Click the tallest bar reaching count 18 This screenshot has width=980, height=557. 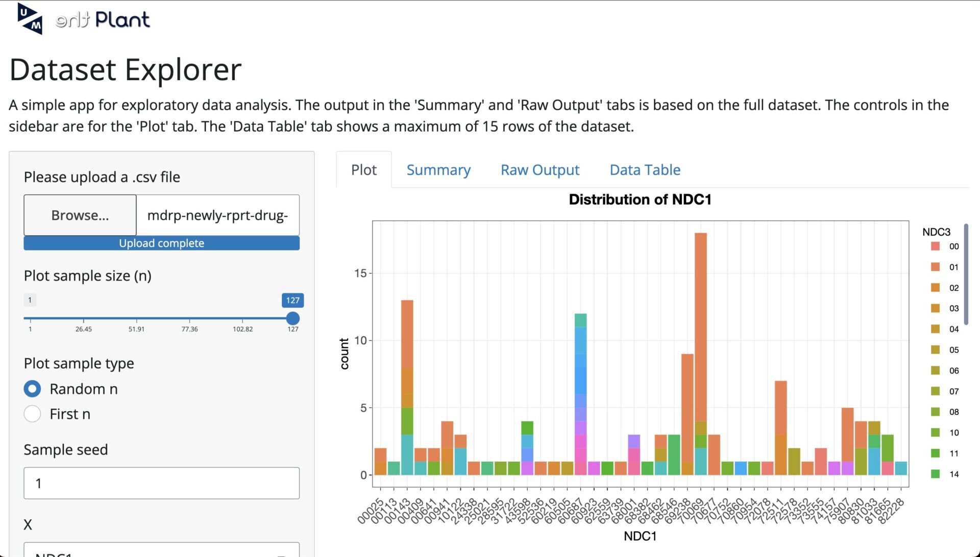coord(701,354)
